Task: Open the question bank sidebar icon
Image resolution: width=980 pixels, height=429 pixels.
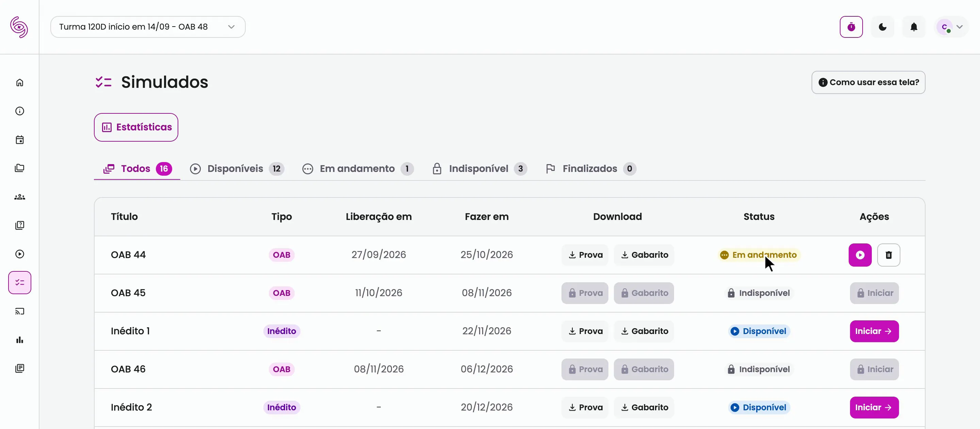Action: coord(20,225)
